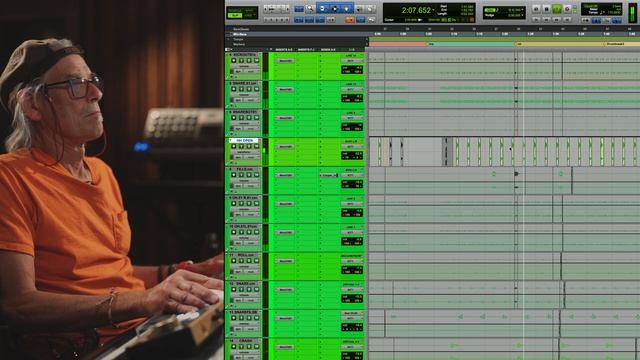
Task: Mute the HH OPEN track
Action: (256, 146)
